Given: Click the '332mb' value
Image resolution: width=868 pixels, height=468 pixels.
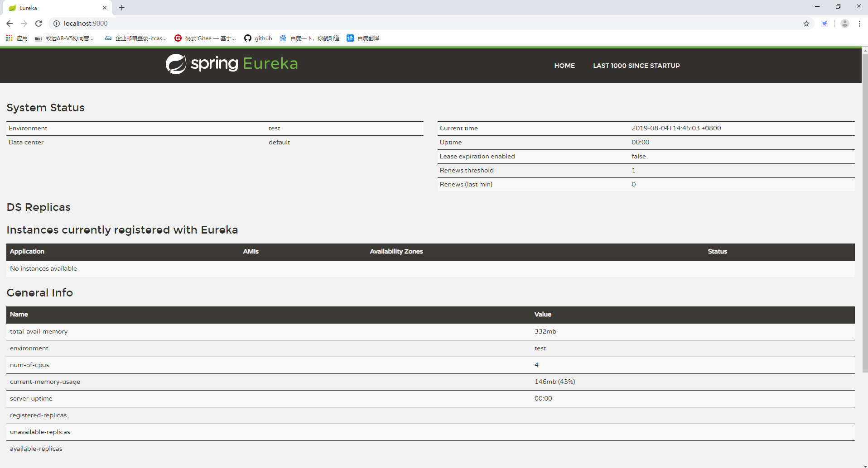Looking at the screenshot, I should pyautogui.click(x=545, y=331).
